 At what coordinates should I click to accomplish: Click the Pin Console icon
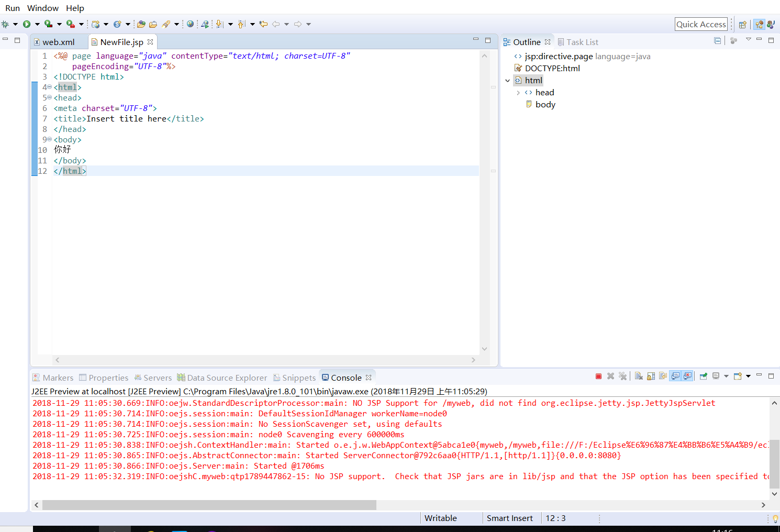(703, 376)
